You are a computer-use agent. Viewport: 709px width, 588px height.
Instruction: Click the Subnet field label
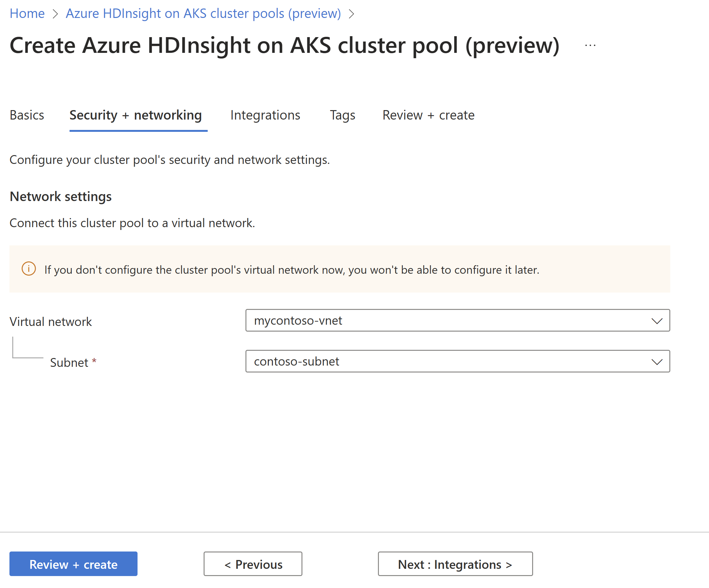(x=69, y=362)
